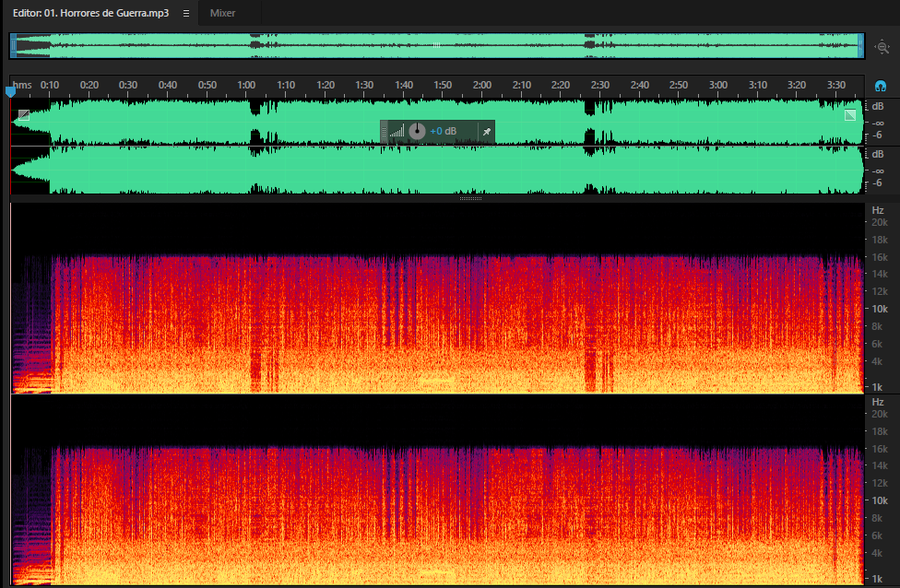Screen dimensions: 900x588
Task: Click the left channel dB scale label
Action: [878, 106]
